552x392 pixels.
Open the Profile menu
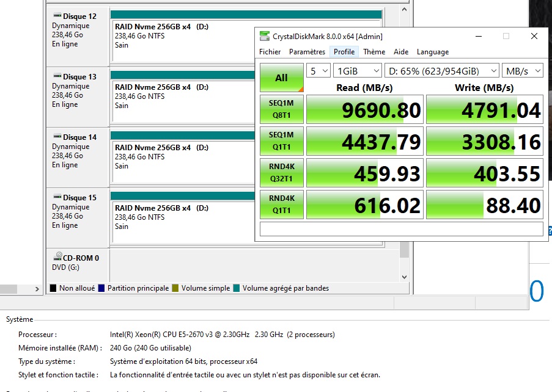344,52
